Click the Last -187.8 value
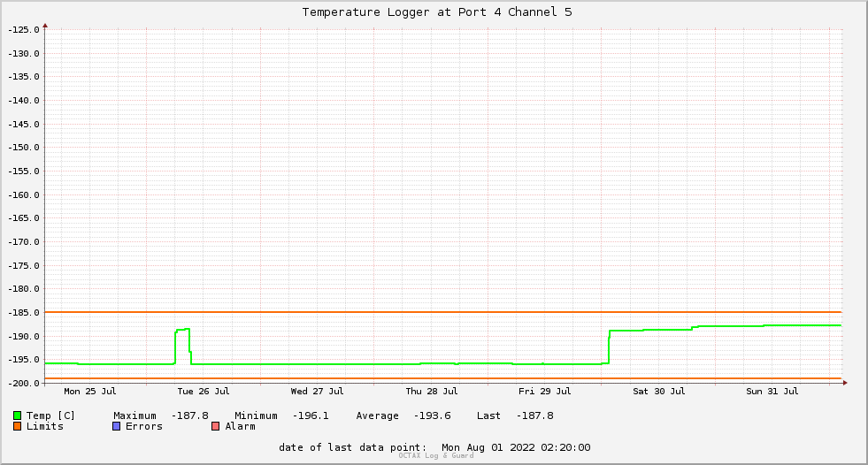The width and height of the screenshot is (868, 465). tap(534, 415)
